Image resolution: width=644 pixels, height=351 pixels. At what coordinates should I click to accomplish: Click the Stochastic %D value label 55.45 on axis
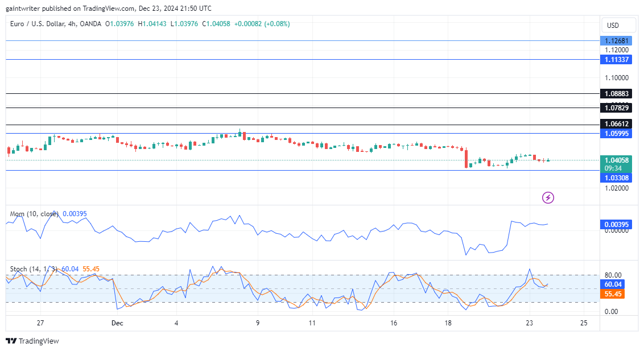click(x=613, y=294)
